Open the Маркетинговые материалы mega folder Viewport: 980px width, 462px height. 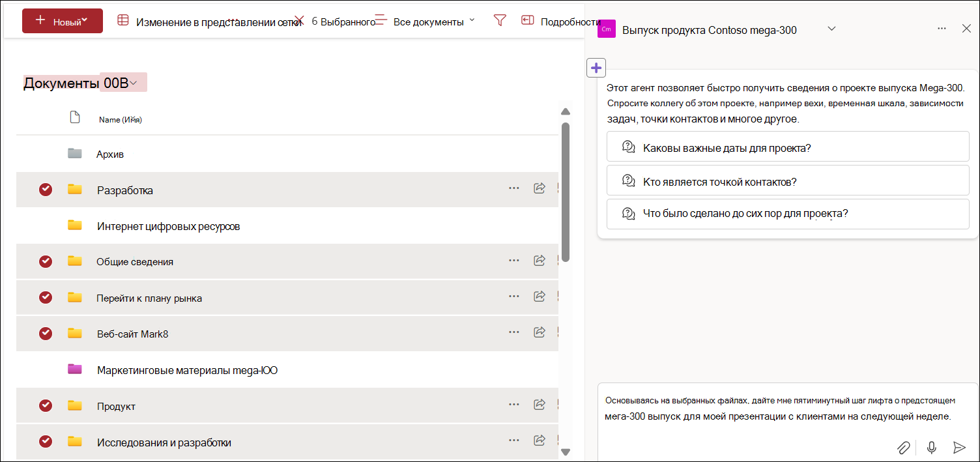point(188,370)
